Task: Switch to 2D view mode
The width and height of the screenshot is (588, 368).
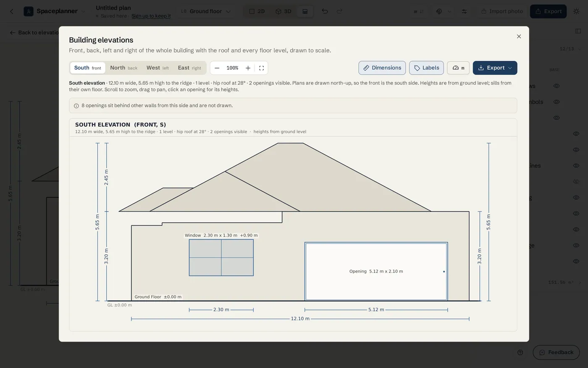Action: pyautogui.click(x=257, y=11)
